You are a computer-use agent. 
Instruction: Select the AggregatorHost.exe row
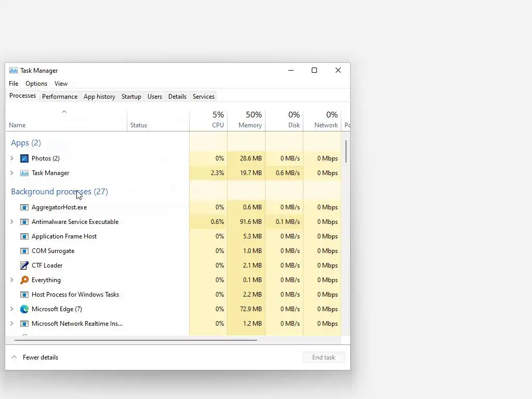click(x=173, y=207)
